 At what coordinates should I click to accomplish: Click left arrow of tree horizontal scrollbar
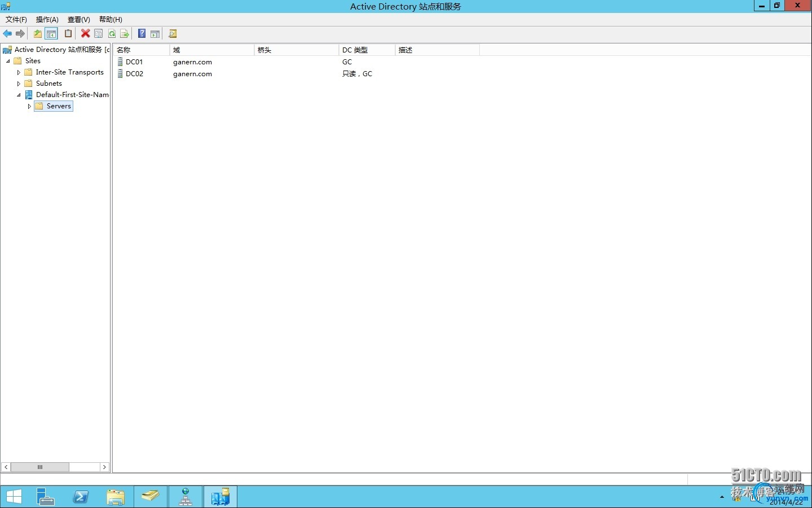[6, 467]
